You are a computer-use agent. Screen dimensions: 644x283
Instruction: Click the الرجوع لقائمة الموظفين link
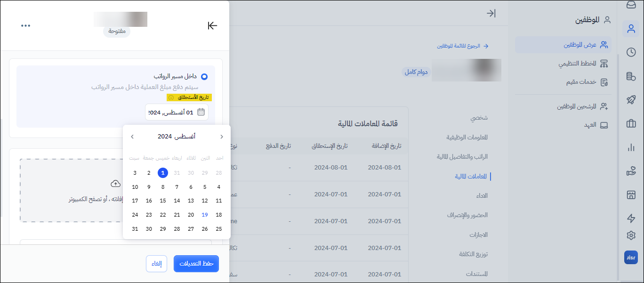463,46
